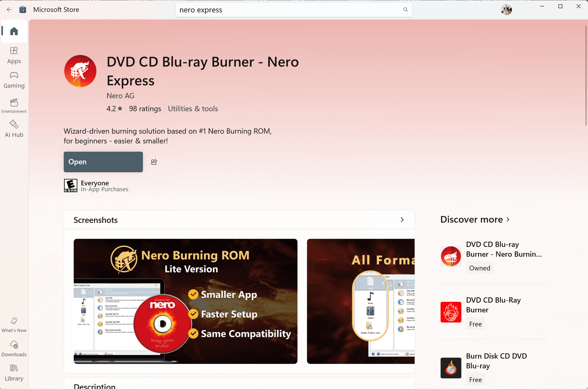Launch Nero Express with the Open button
The height and width of the screenshot is (389, 588).
[x=103, y=162]
